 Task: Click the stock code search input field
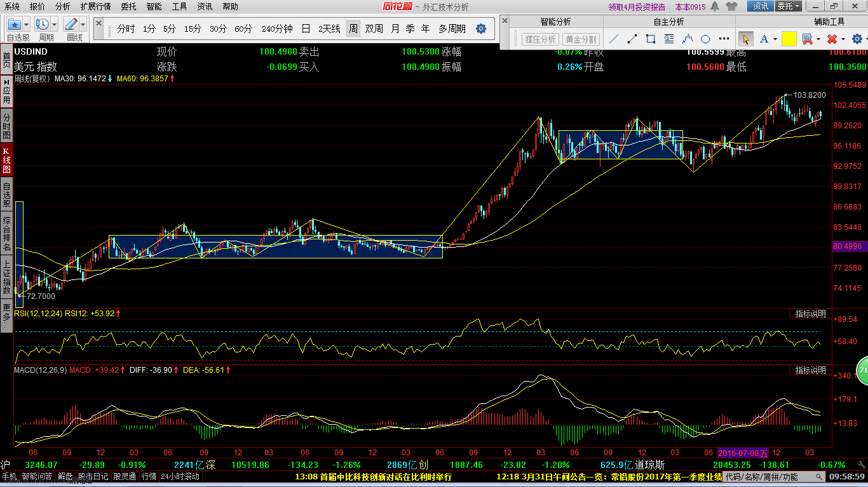tap(774, 477)
